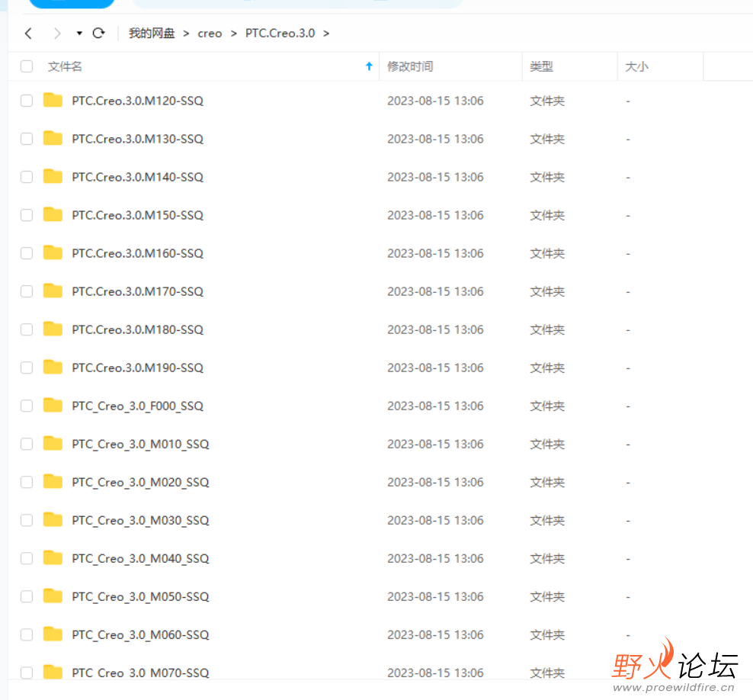
Task: Click folder icon of PTC.Creo.3.0.M170-SSQ
Action: pos(53,291)
